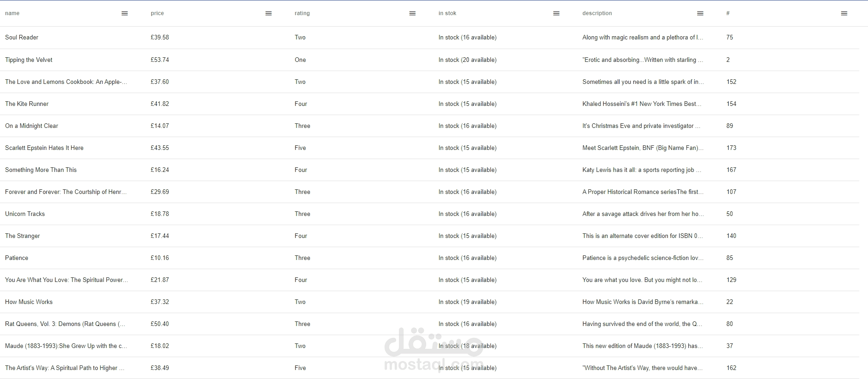Screen dimensions: 868x381
Task: Click Patience is a psychedelic description
Action: tap(643, 258)
